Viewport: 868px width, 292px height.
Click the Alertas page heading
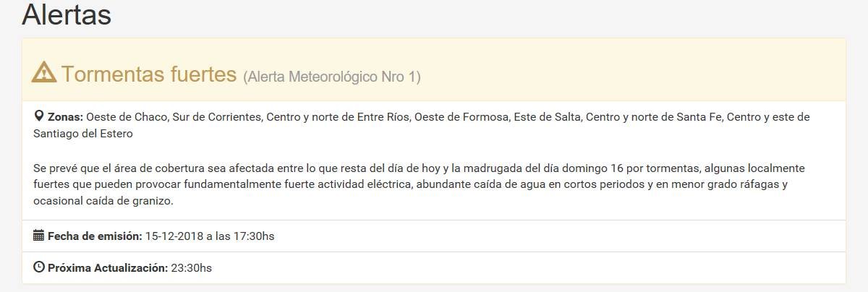(x=67, y=14)
